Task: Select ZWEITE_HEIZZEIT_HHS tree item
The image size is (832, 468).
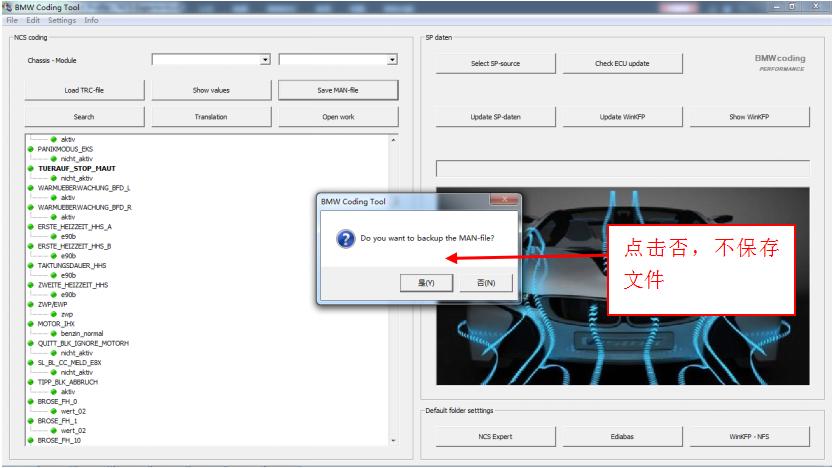Action: coord(73,285)
